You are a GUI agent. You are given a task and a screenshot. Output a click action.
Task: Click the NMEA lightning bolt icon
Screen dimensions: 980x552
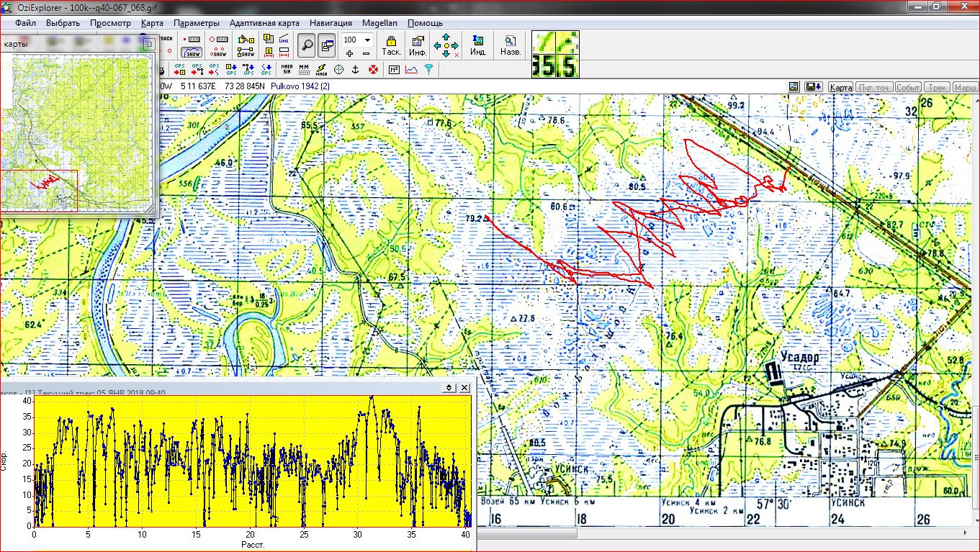point(321,70)
